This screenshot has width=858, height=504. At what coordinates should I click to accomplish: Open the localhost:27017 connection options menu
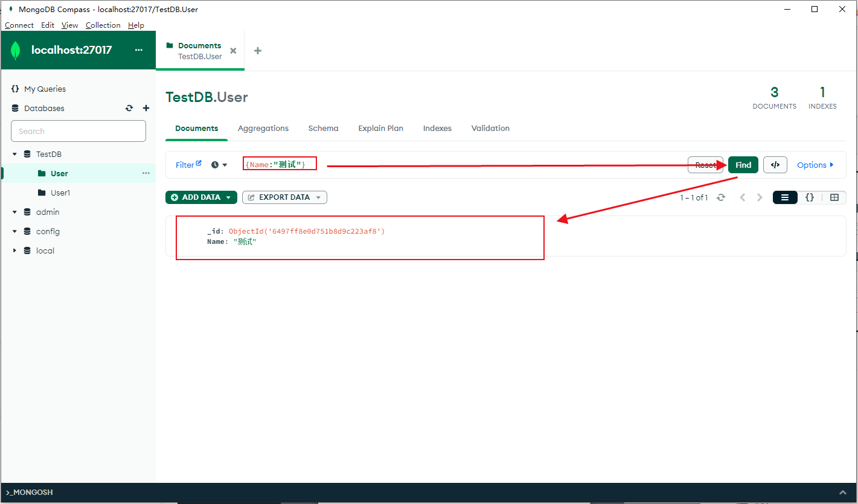click(x=138, y=50)
